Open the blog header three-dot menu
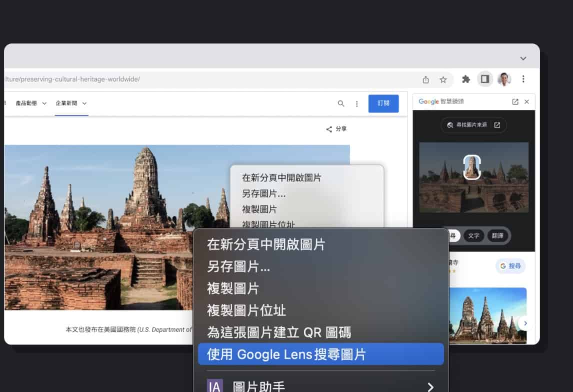Image resolution: width=573 pixels, height=392 pixels. (356, 104)
